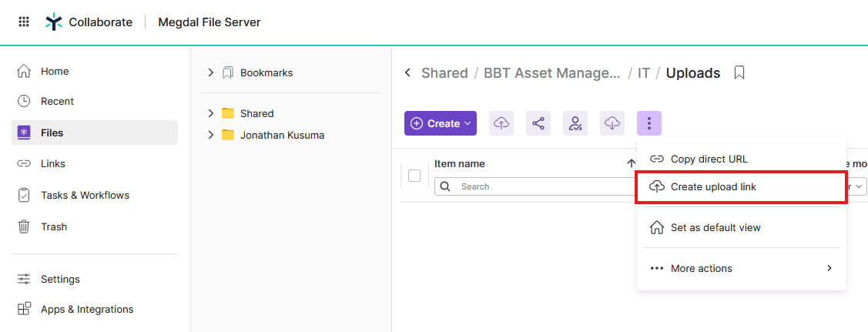Screen dimensions: 868x332
Task: Click the Home icon in sidebar
Action: click(24, 72)
